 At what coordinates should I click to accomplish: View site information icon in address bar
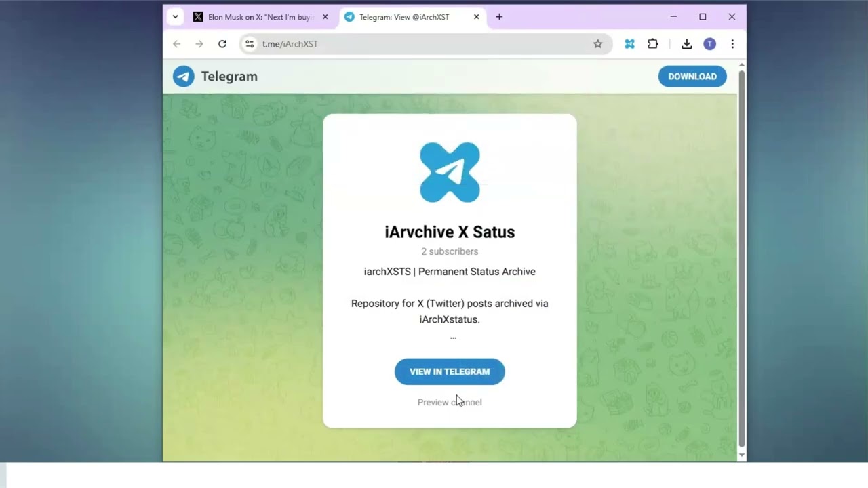250,44
